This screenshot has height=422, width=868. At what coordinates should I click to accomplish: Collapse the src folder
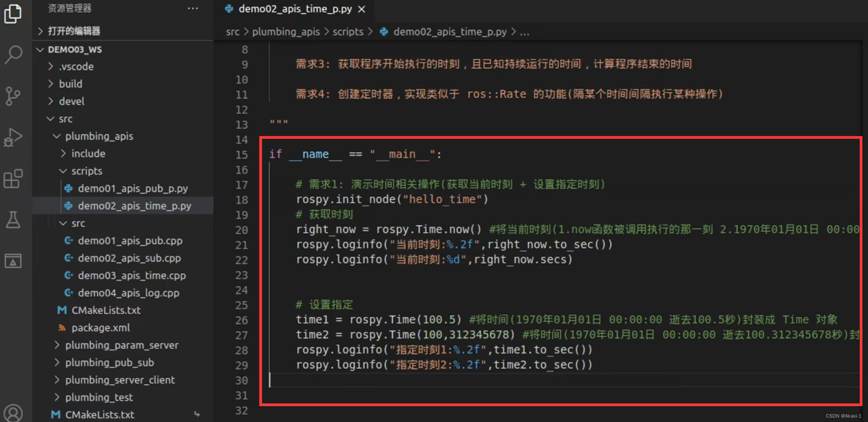(66, 119)
